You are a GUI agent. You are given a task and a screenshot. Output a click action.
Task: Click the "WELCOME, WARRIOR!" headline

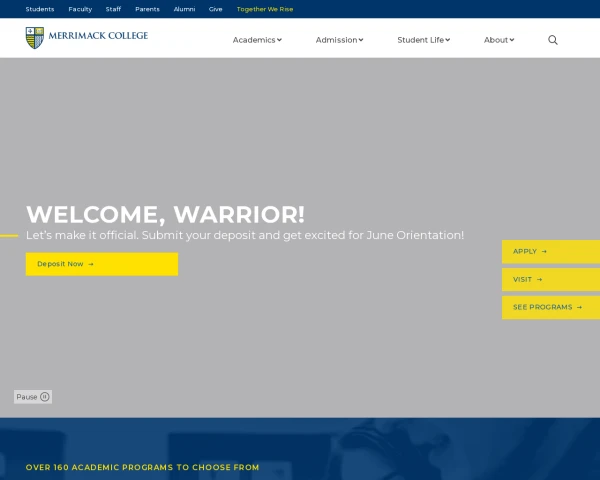click(x=165, y=214)
